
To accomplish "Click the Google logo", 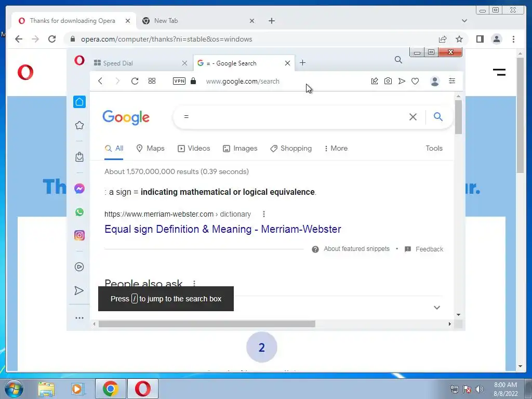I will [x=126, y=117].
